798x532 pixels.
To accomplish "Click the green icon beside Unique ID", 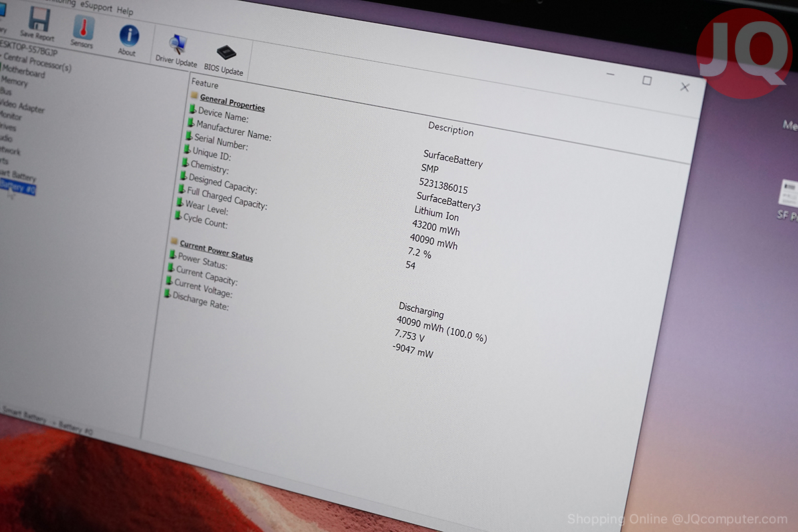I will 188,150.
